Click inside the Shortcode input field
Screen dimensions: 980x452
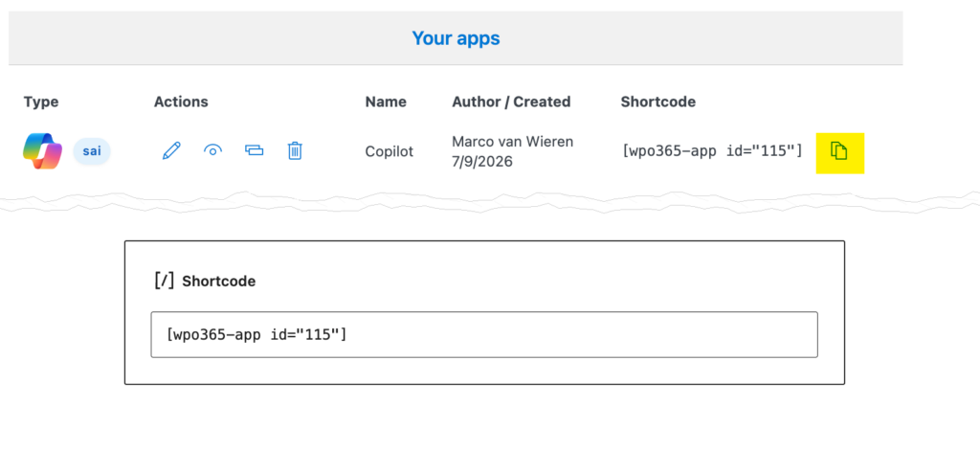point(483,334)
